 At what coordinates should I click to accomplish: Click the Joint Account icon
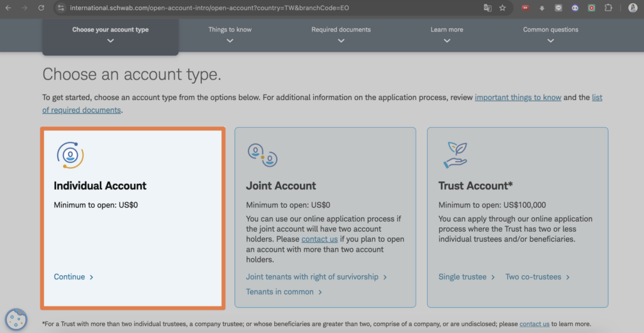[262, 154]
